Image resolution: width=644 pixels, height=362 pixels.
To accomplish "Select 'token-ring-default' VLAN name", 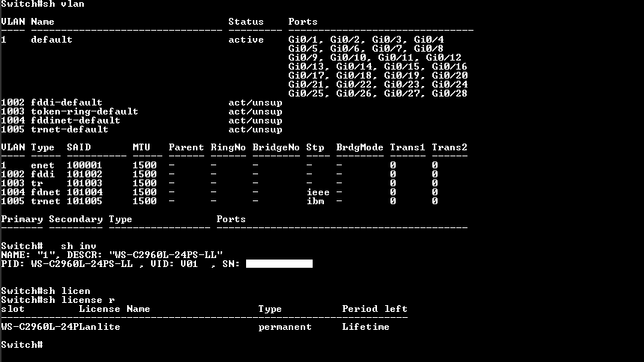I will coord(85,111).
